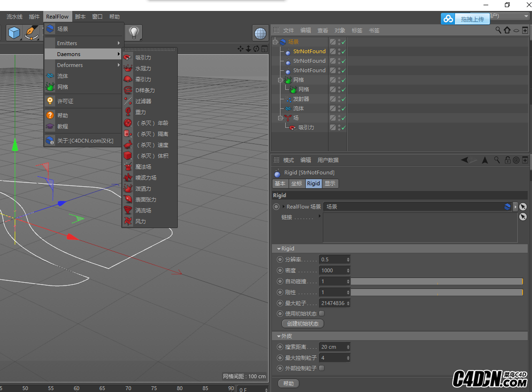
Task: Click the viewport zoom up-down arrow icon
Action: tap(248, 49)
